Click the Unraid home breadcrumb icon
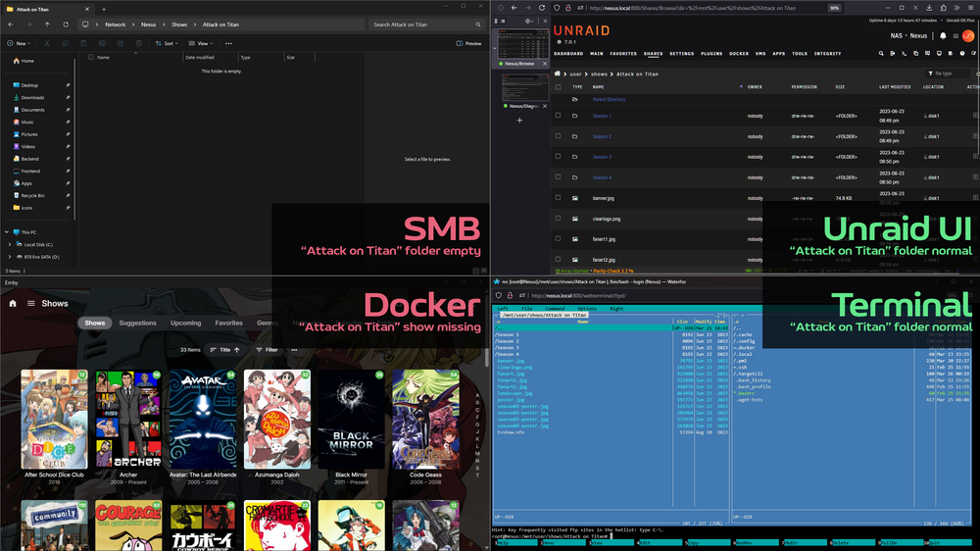980x551 pixels. [x=557, y=74]
